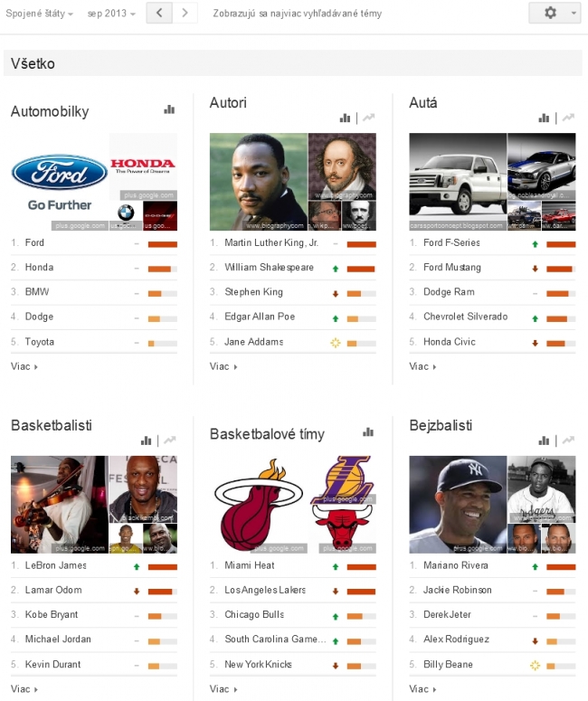
Task: Show trend line view for Basketbalisti
Action: [x=169, y=440]
